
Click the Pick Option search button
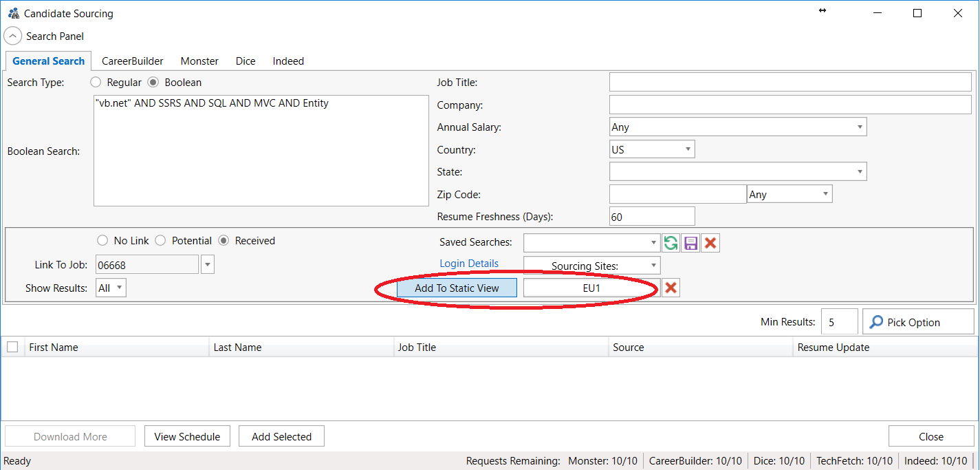click(918, 322)
